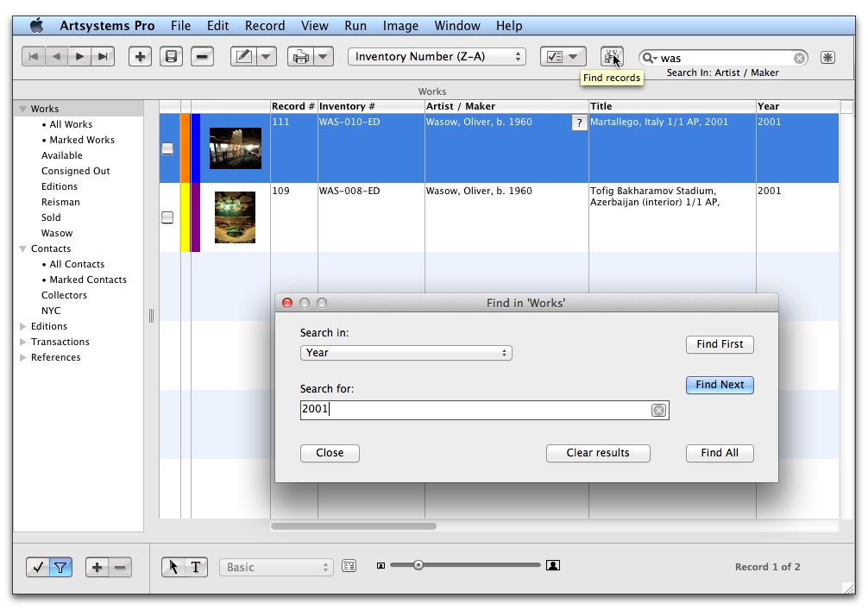This screenshot has width=868, height=610.
Task: Expand the Editions tree in sidebar
Action: click(x=23, y=327)
